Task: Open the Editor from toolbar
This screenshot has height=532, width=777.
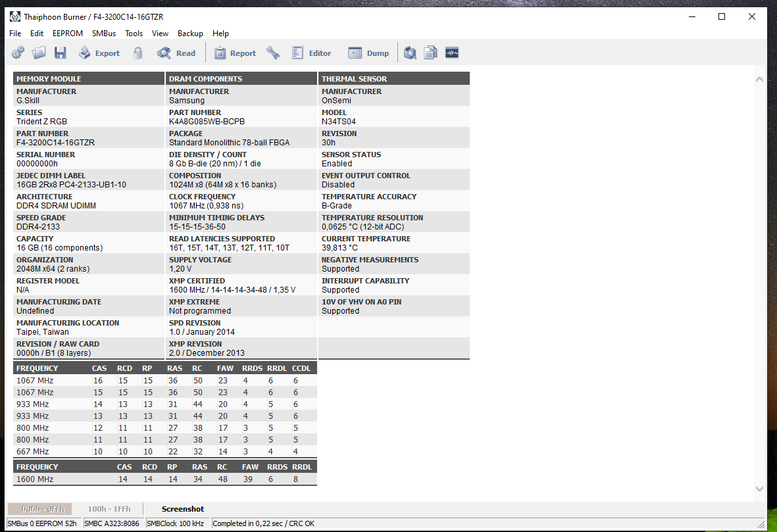Action: (x=311, y=53)
